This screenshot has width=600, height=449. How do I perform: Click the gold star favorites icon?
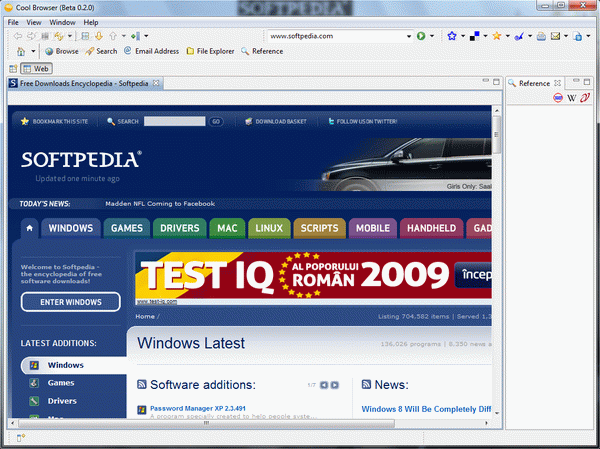497,36
